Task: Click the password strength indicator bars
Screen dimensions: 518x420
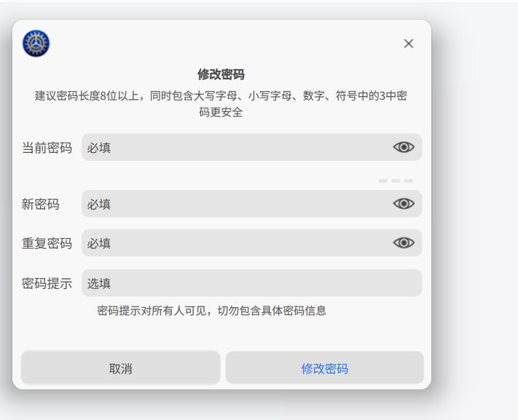Action: (396, 181)
